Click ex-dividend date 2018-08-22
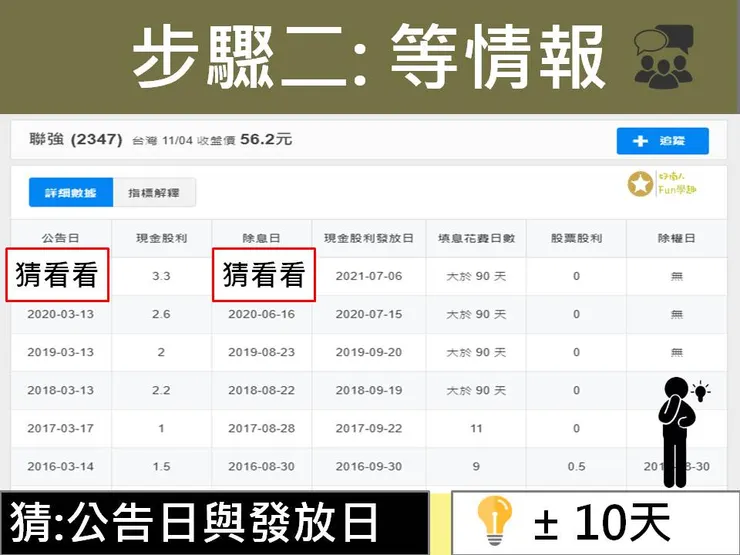740x555 pixels. pos(261,391)
